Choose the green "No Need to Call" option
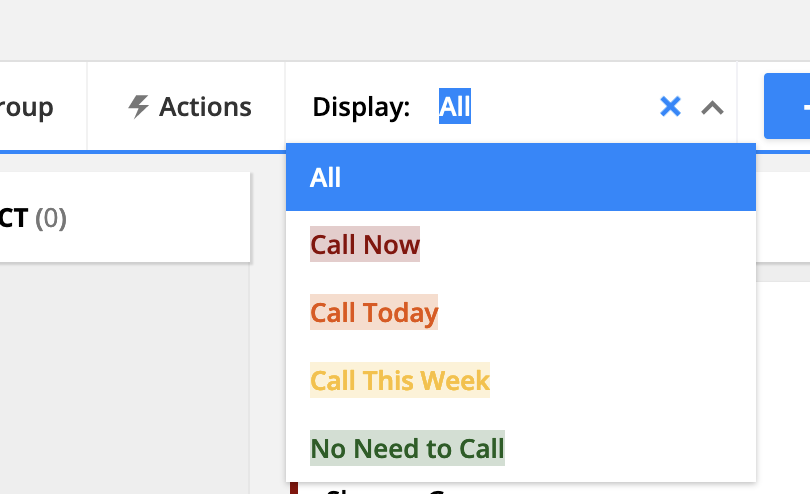810x494 pixels. point(407,448)
